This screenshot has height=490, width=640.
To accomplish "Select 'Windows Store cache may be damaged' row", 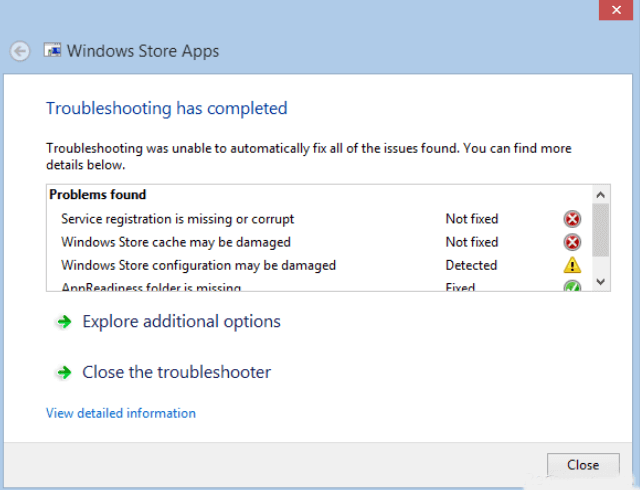I will 320,242.
